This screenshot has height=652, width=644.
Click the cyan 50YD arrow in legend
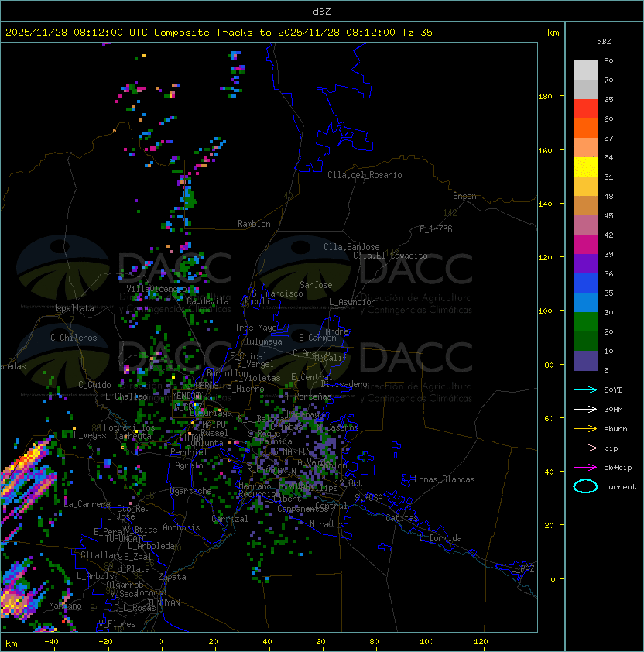click(x=585, y=389)
